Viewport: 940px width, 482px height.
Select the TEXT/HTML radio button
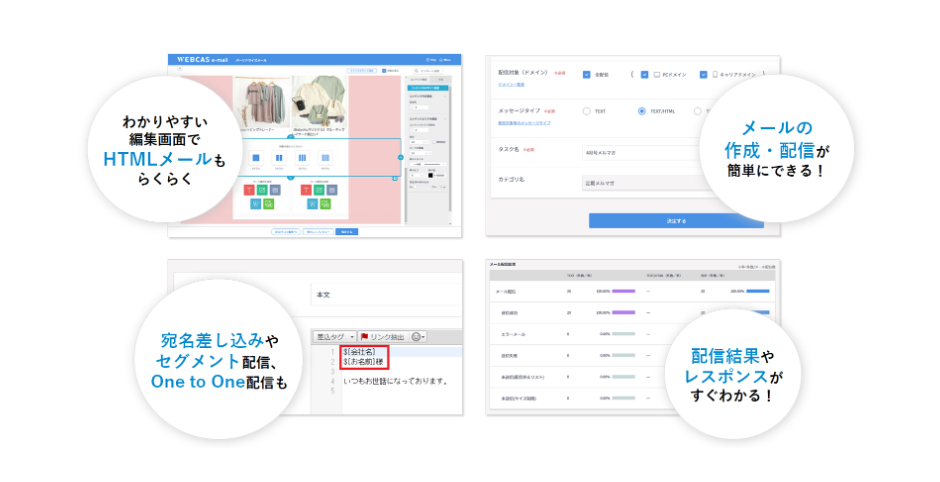pyautogui.click(x=642, y=111)
